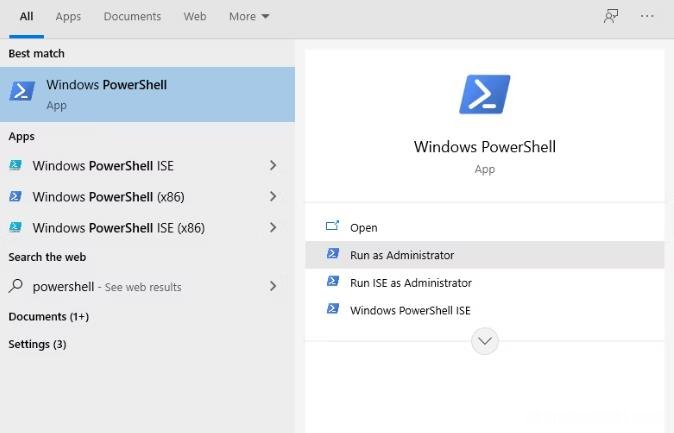
Task: Click the Run as Administrator PowerShell icon
Action: coord(333,254)
